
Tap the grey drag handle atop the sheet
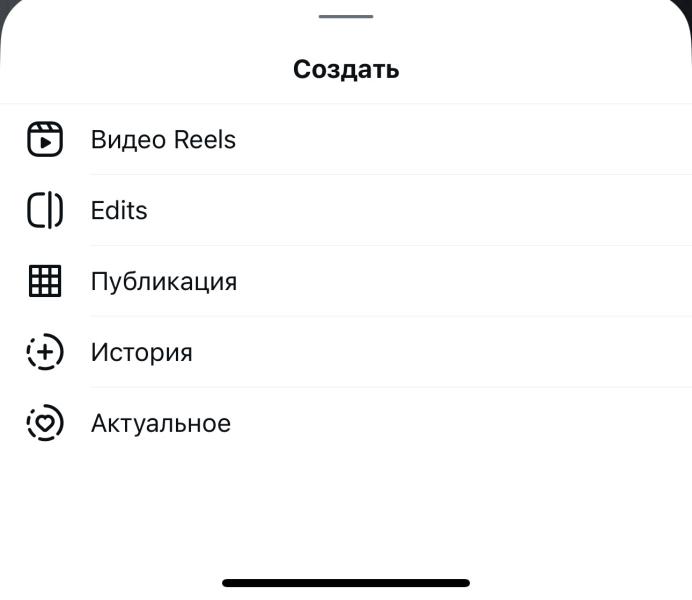(346, 16)
